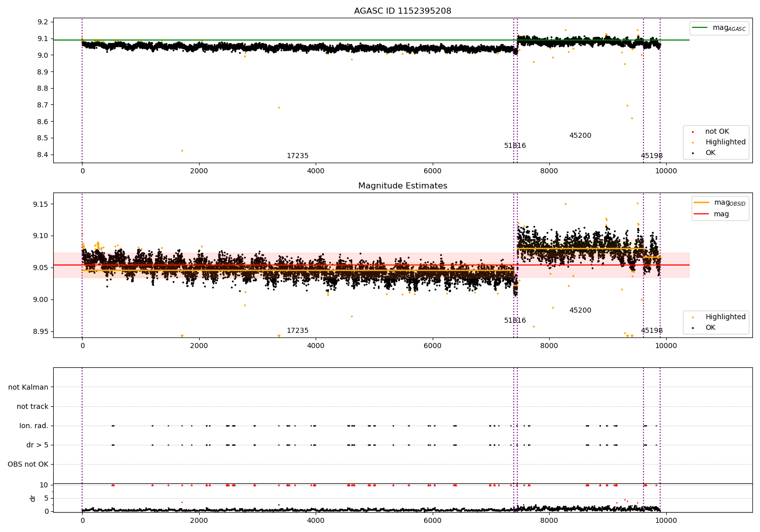Click the 6000 x-tick under Magnitude Estimates plot
760x532 pixels.
tap(433, 346)
